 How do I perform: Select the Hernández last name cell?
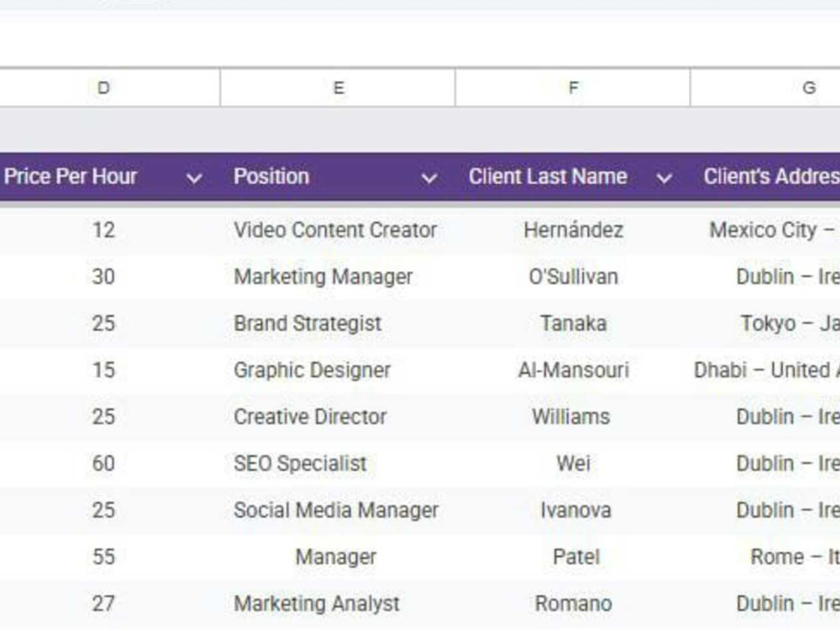click(x=573, y=231)
